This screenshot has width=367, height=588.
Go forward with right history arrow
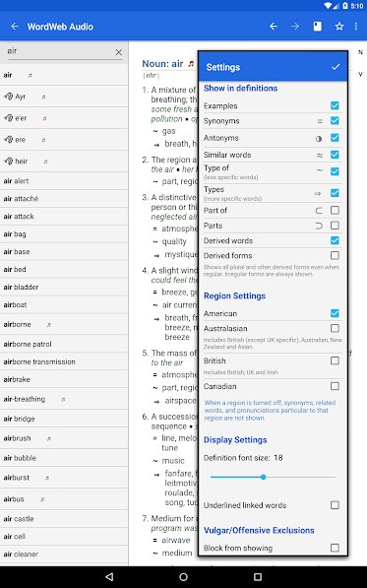[295, 27]
